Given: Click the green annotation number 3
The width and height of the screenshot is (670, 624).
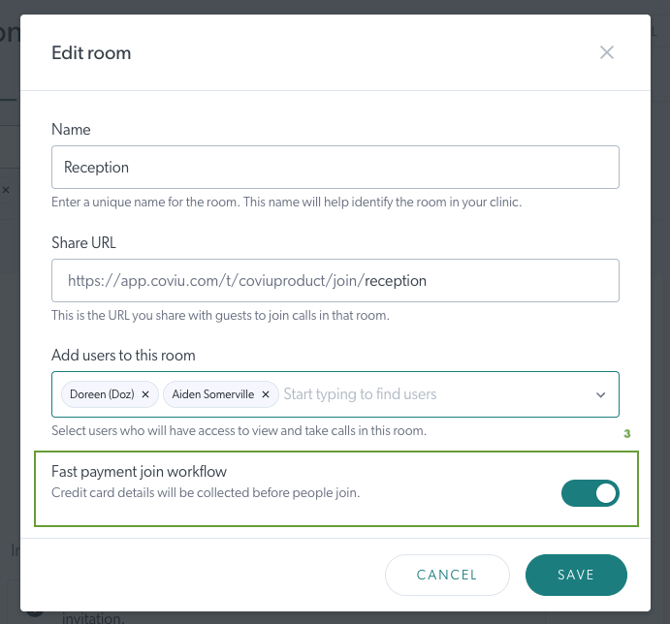Looking at the screenshot, I should [x=627, y=434].
